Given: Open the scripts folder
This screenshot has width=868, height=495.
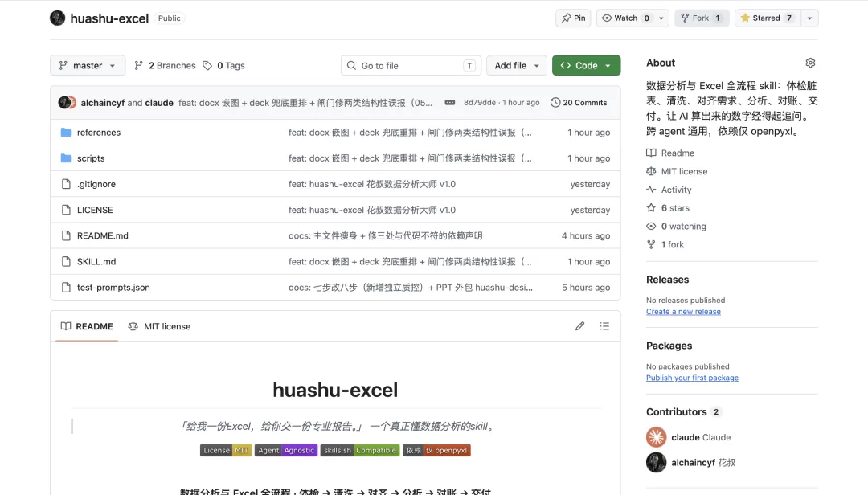Looking at the screenshot, I should [91, 158].
